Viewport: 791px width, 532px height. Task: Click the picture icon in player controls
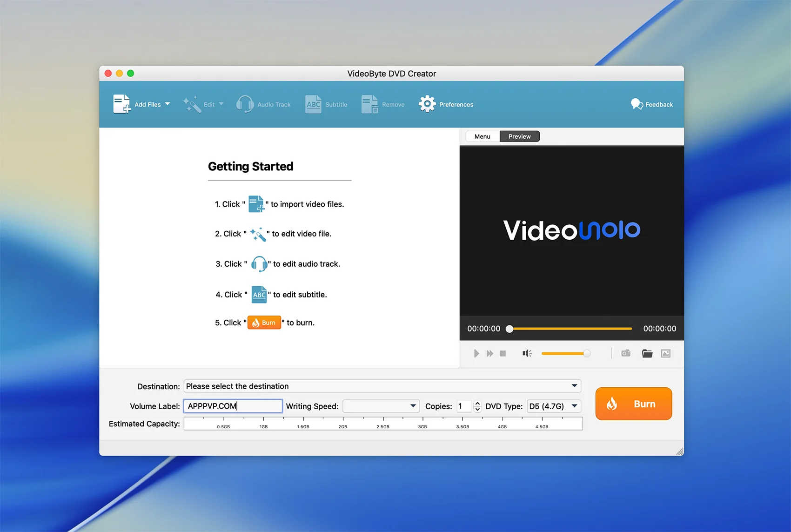pyautogui.click(x=666, y=353)
